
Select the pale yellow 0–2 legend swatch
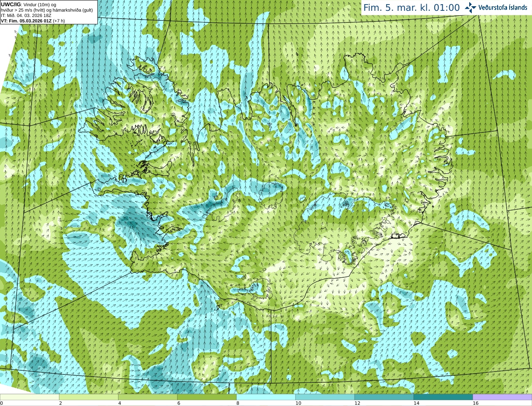tap(30, 397)
